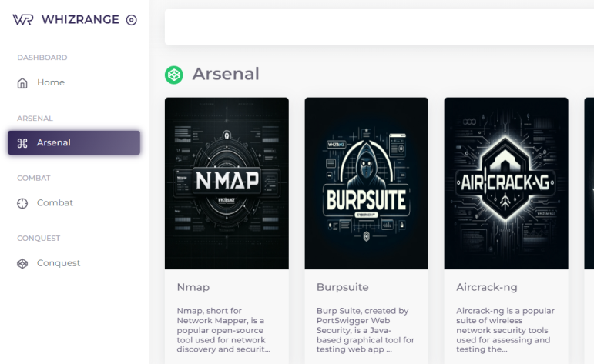
Task: Open the Nmap cover image
Action: 227,183
